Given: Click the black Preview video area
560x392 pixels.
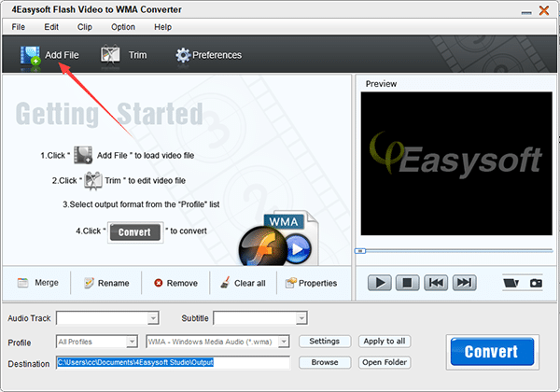Looking at the screenshot, I should click(x=456, y=163).
